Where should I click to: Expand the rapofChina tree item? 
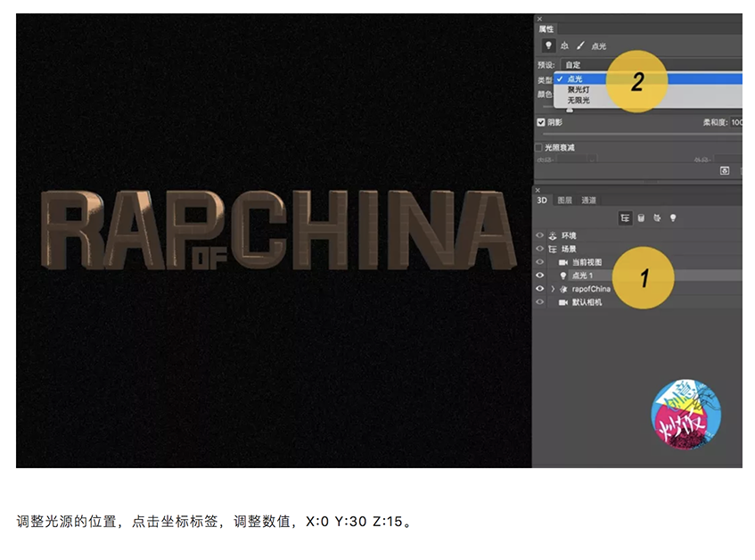[x=553, y=289]
